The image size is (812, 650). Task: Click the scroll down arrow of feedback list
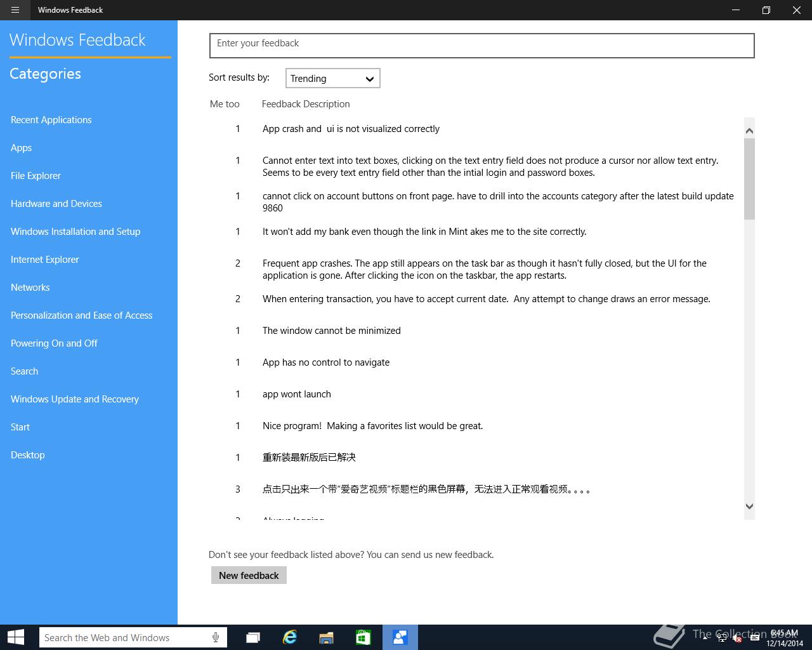click(x=749, y=507)
